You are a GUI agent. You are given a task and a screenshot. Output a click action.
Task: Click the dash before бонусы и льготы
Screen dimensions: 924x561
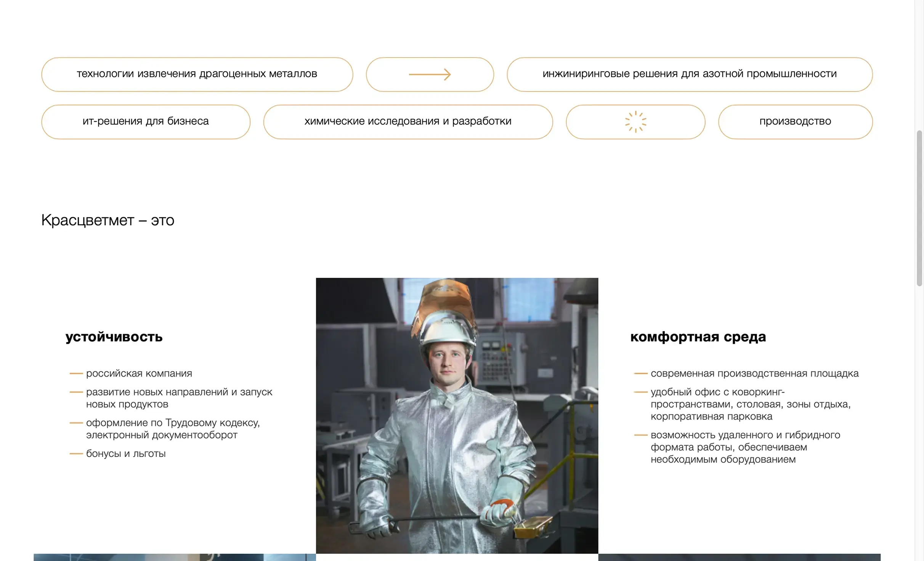pos(76,454)
